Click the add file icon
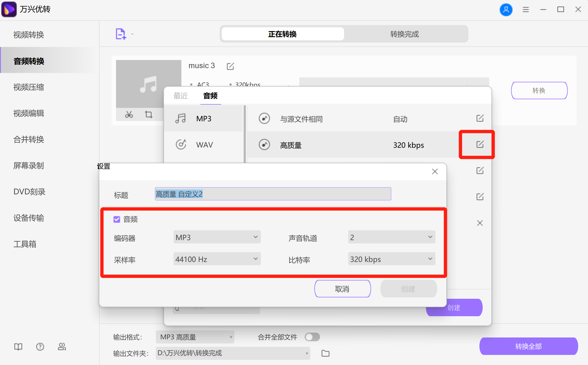588x365 pixels. pos(121,33)
